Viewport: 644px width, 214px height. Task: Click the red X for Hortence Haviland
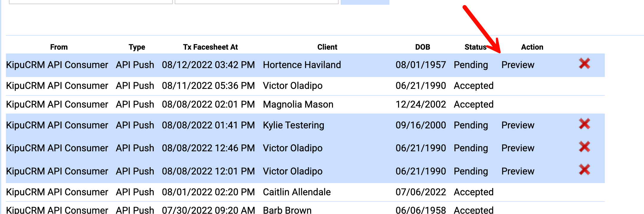point(584,64)
